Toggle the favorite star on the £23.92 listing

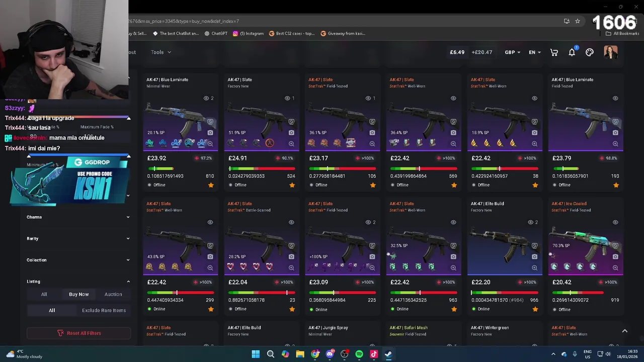(x=211, y=185)
